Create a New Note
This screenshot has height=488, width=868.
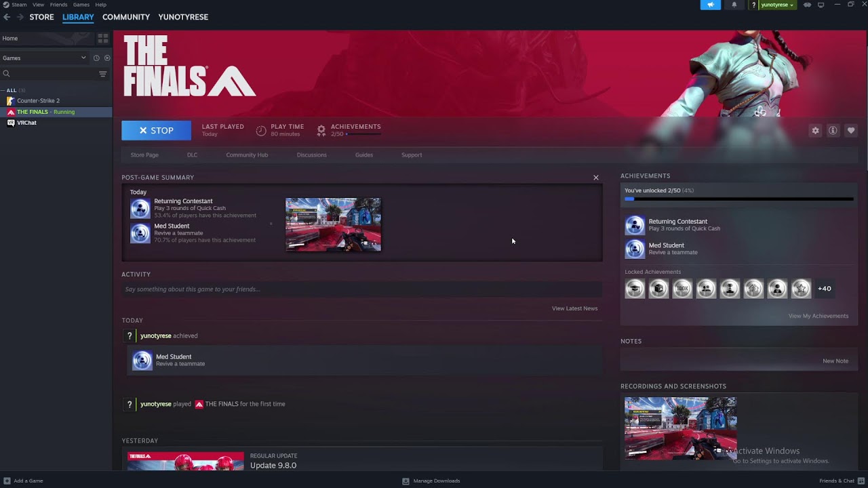[835, 361]
